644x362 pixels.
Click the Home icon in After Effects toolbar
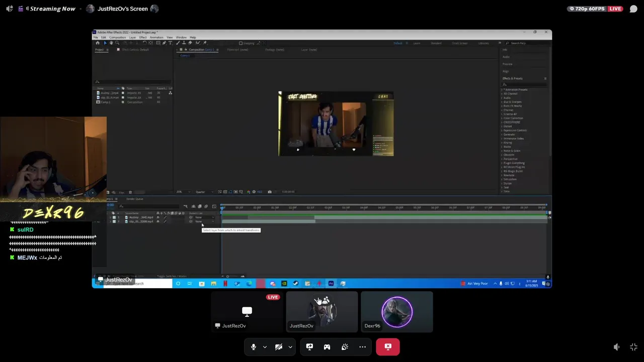(98, 43)
